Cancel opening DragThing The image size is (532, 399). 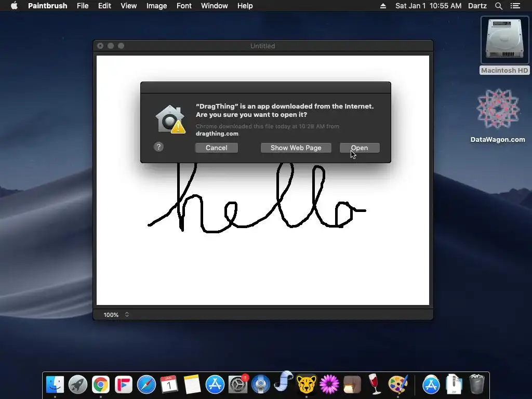[217, 148]
